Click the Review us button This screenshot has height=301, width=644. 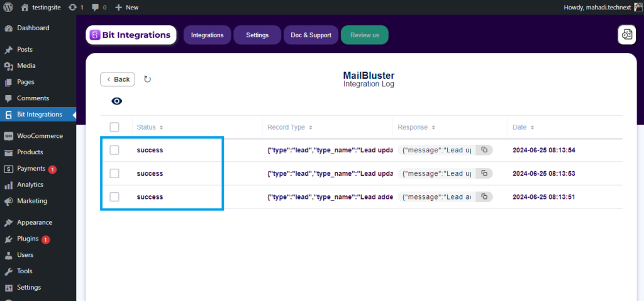pyautogui.click(x=365, y=35)
